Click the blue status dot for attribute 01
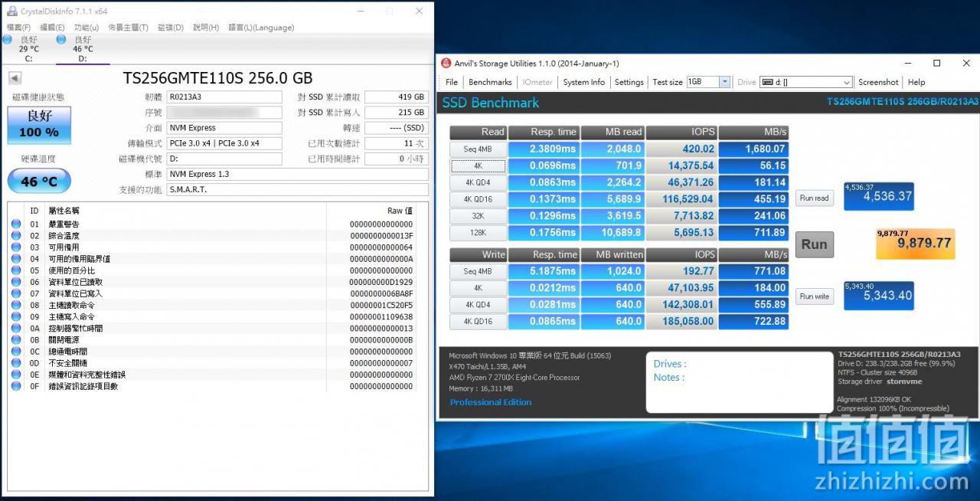 [16, 224]
